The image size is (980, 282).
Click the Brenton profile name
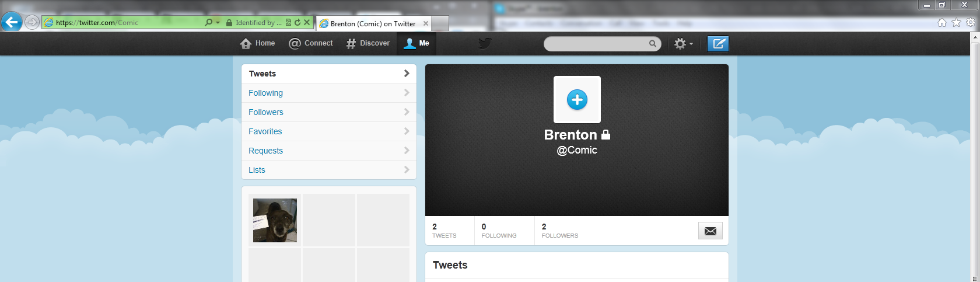coord(570,135)
